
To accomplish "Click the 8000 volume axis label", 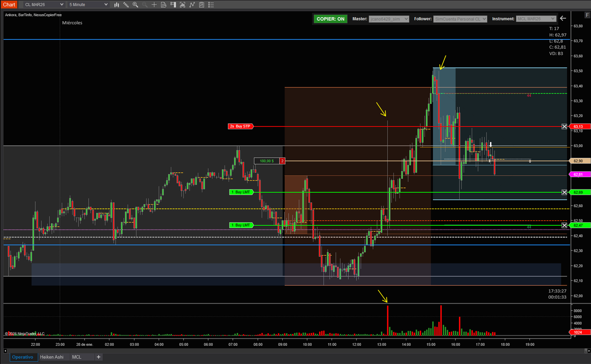I will click(x=578, y=311).
